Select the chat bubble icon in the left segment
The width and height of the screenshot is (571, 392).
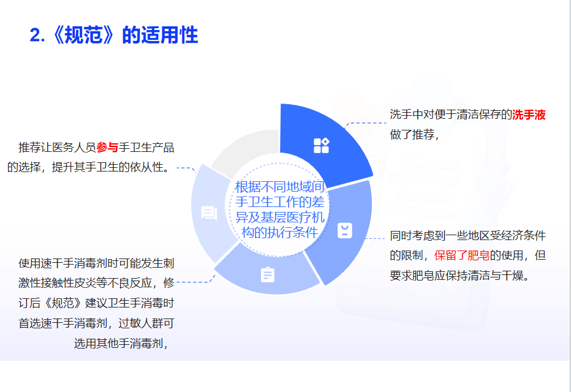[209, 213]
